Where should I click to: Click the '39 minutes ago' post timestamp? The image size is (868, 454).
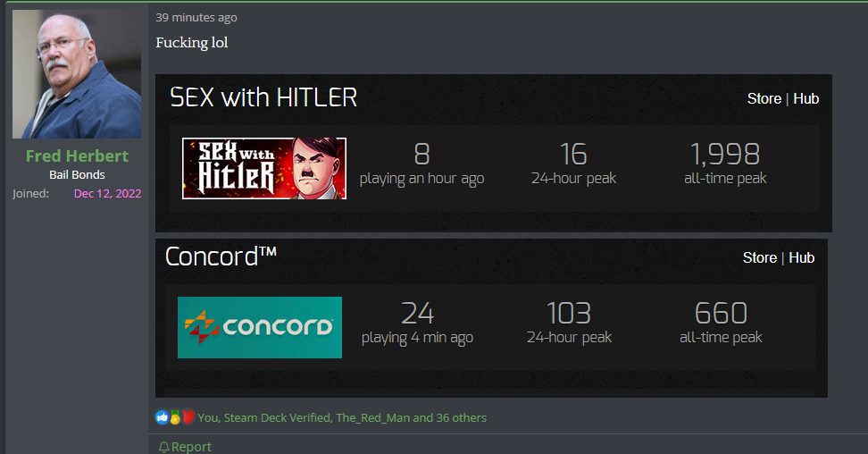click(196, 18)
